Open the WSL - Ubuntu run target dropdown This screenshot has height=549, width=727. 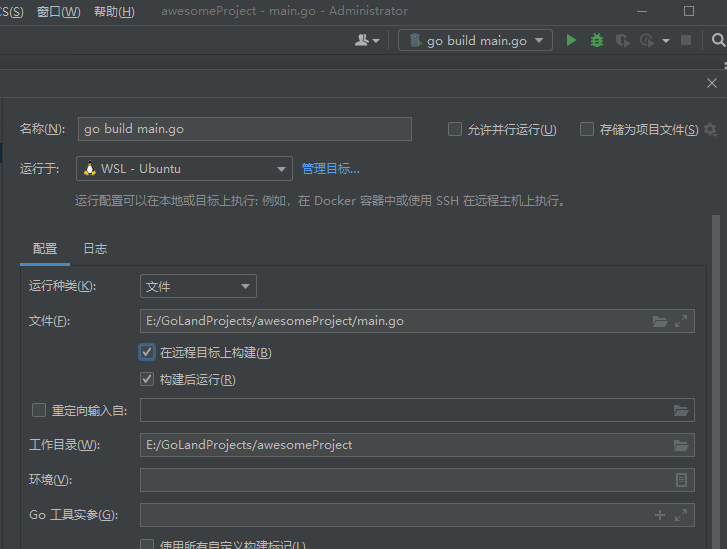pyautogui.click(x=184, y=168)
